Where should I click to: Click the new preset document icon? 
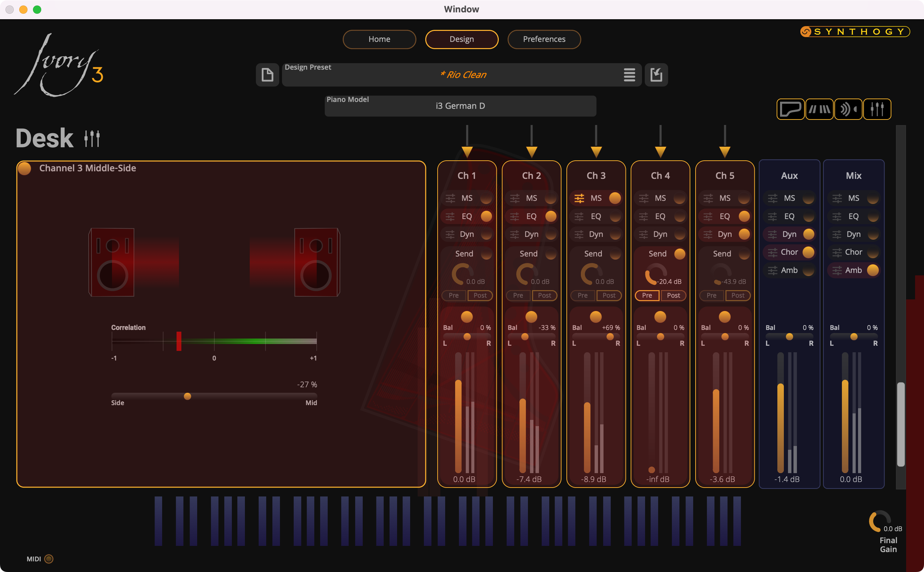pos(268,75)
